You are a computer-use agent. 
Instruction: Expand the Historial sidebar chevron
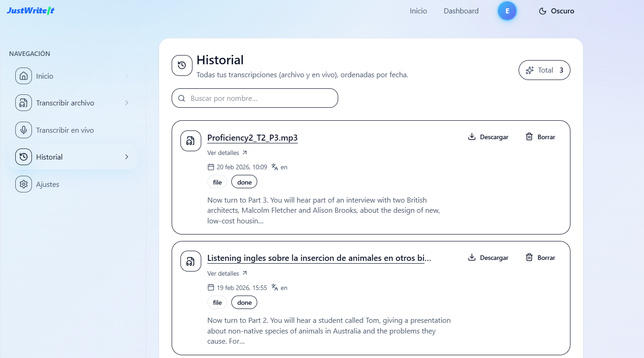click(x=127, y=157)
